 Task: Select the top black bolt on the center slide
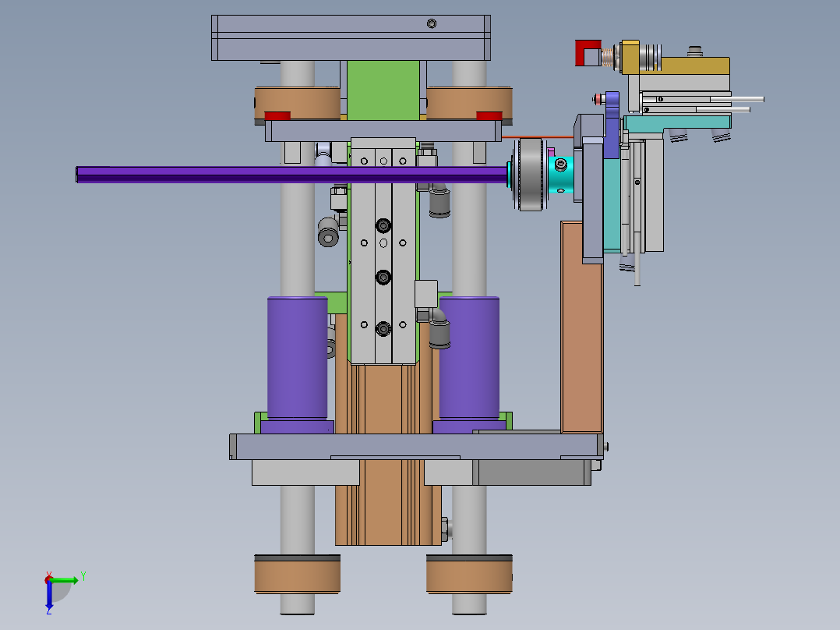coord(383,226)
